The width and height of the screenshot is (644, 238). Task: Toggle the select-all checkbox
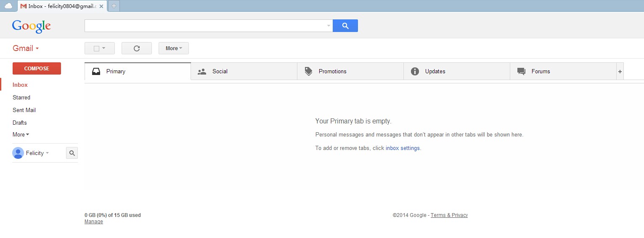coord(96,48)
